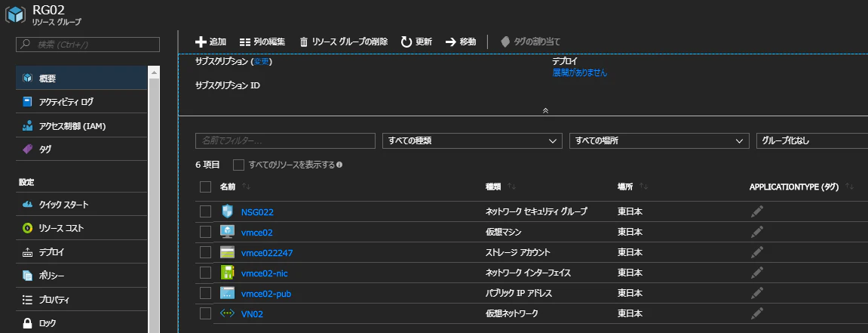Click vmce02-nic network interface icon
This screenshot has width=868, height=333.
228,273
